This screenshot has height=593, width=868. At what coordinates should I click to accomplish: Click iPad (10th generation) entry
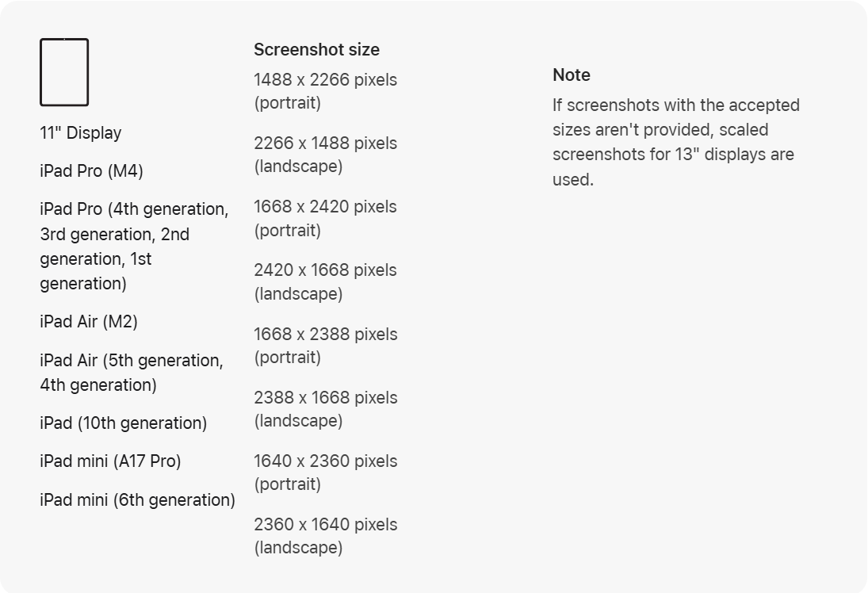124,423
